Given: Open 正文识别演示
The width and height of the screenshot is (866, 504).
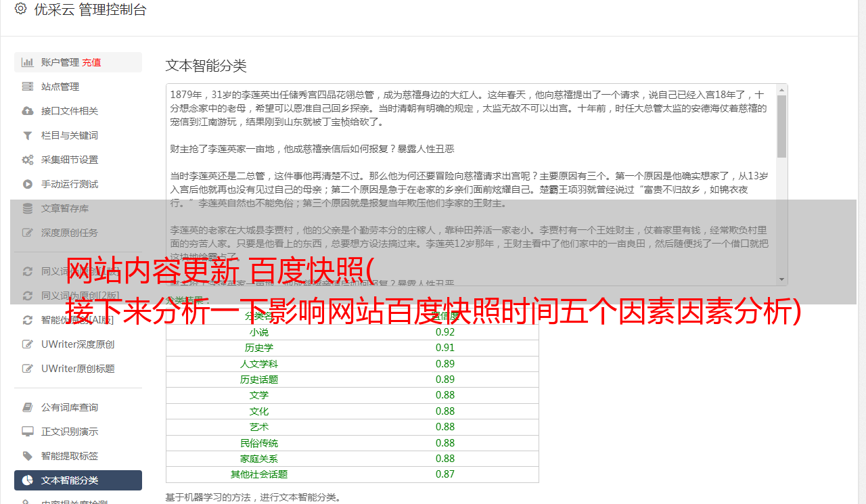Looking at the screenshot, I should [78, 432].
